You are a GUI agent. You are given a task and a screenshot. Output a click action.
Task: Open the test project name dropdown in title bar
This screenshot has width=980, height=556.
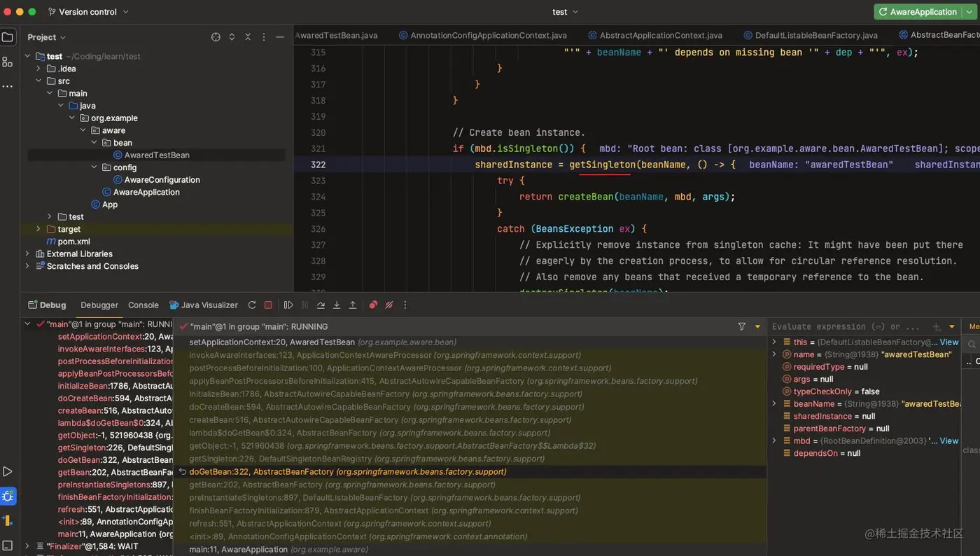coord(565,12)
